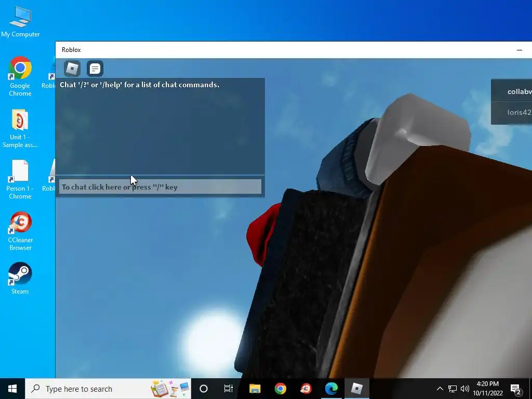The image size is (532, 399).
Task: Select the CCleaner Browser desktop shortcut
Action: (x=20, y=231)
